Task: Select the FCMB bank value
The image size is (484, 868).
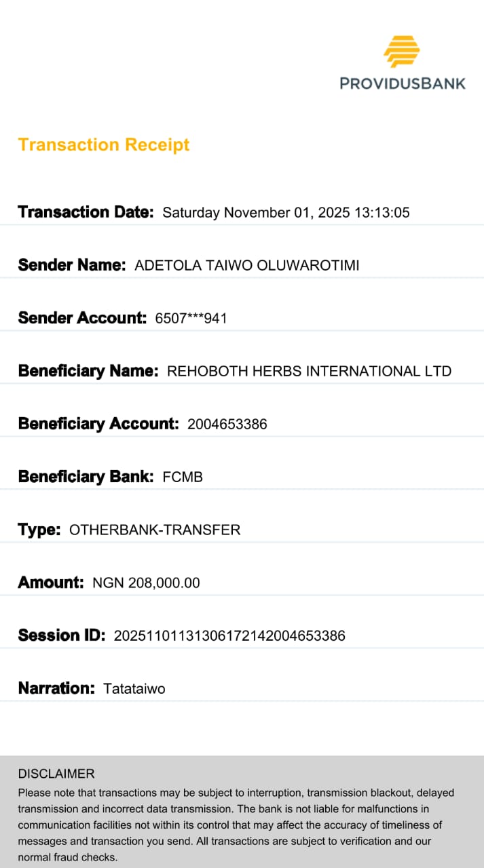Action: coord(183,477)
